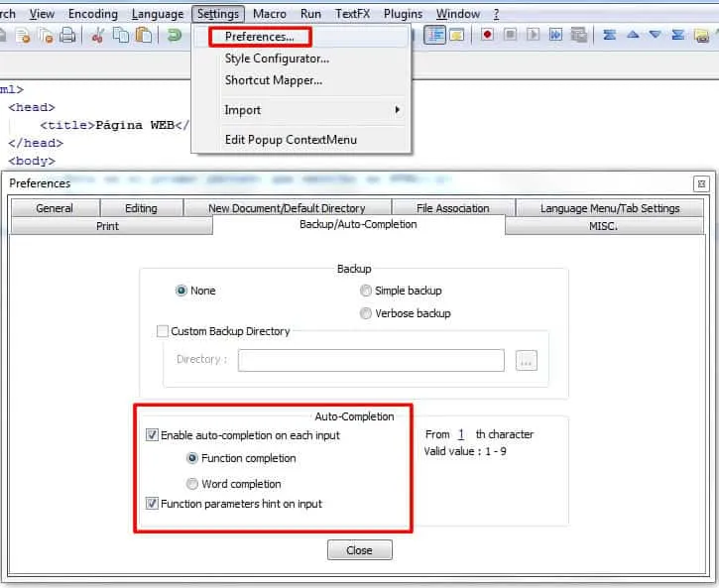
Task: Open the Window menu
Action: coord(458,14)
